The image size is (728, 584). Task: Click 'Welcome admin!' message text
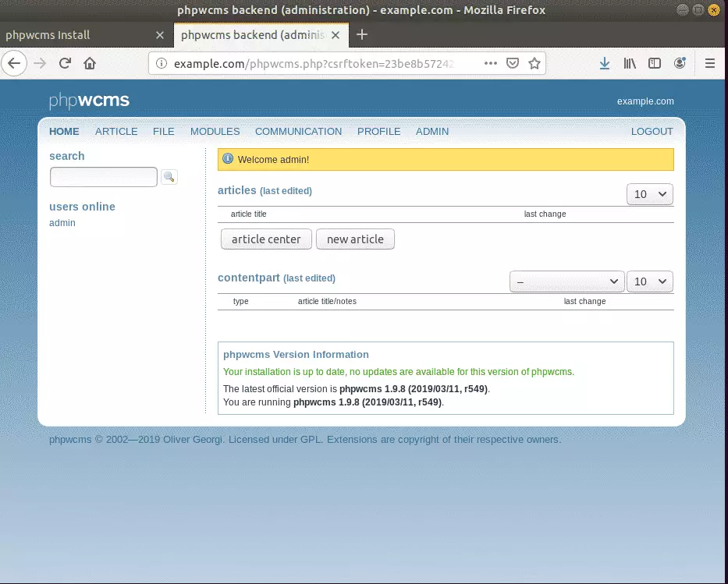(x=273, y=160)
